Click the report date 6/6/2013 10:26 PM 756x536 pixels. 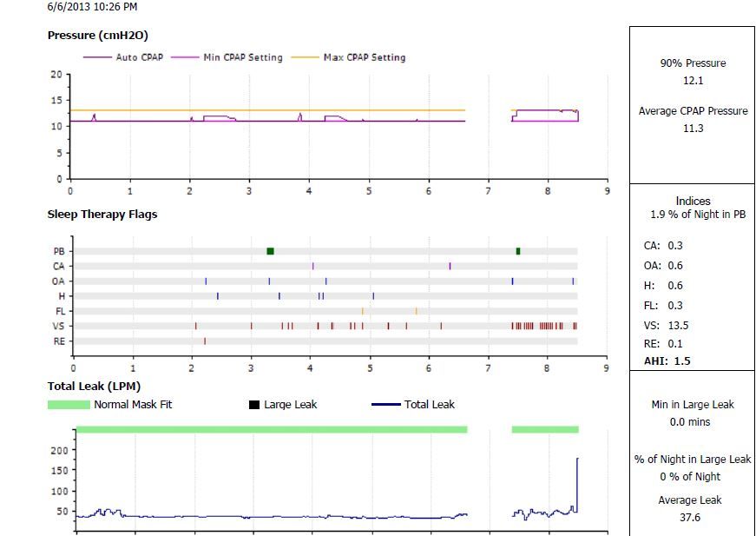pos(91,7)
